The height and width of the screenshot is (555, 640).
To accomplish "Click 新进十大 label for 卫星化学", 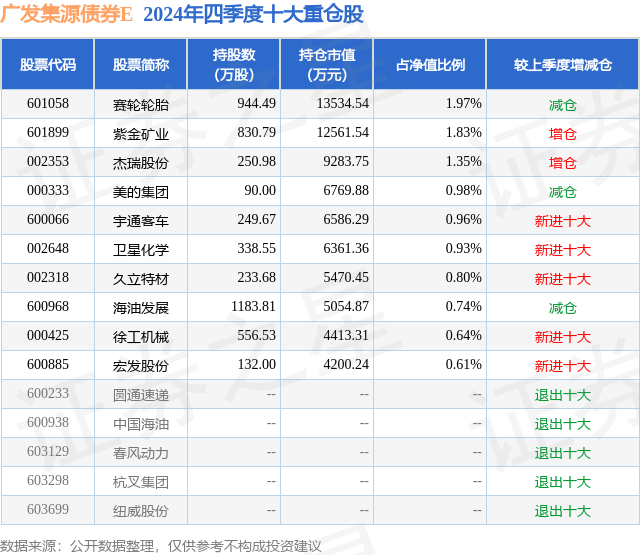I will point(562,250).
